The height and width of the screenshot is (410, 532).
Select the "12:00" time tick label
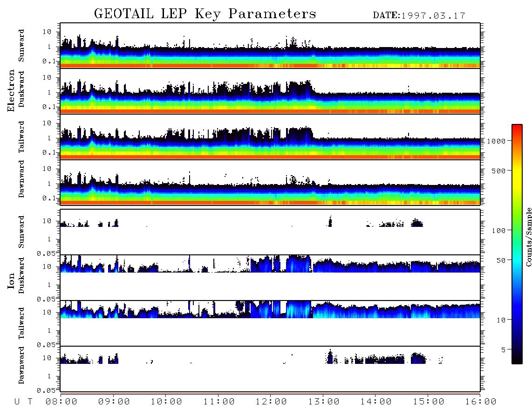pos(271,402)
